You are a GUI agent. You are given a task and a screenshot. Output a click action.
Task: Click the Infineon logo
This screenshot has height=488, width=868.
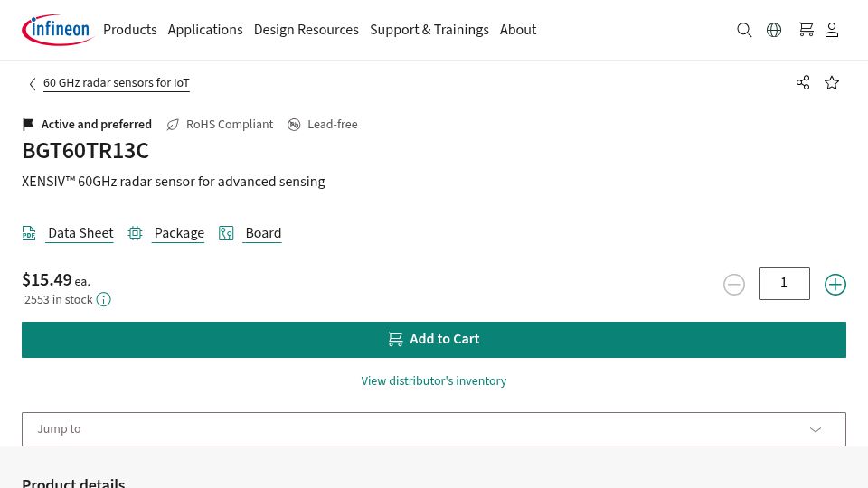point(57,29)
